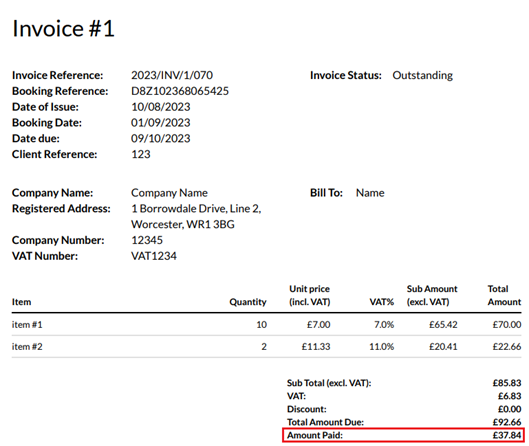Click the registered address Borrowdale Drive line
Viewport: 529px width, 446px height.
(196, 208)
